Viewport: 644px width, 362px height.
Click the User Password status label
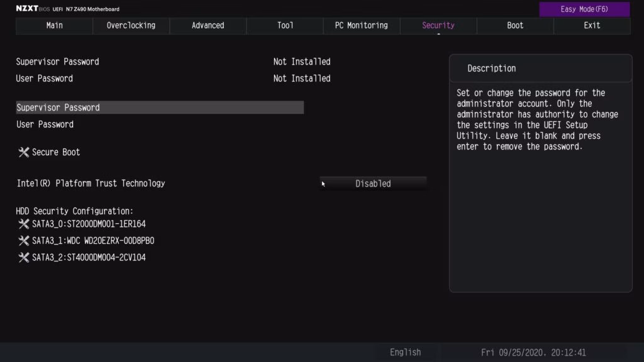45,79
